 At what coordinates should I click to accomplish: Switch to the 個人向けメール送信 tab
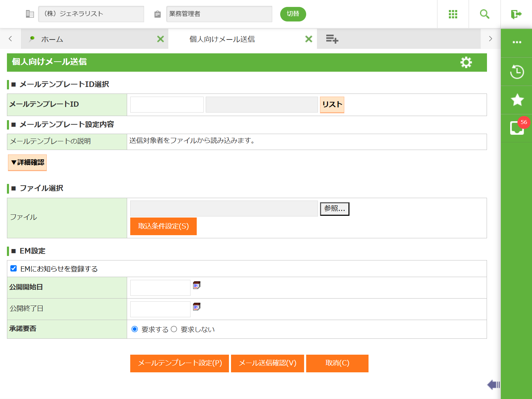coord(242,39)
